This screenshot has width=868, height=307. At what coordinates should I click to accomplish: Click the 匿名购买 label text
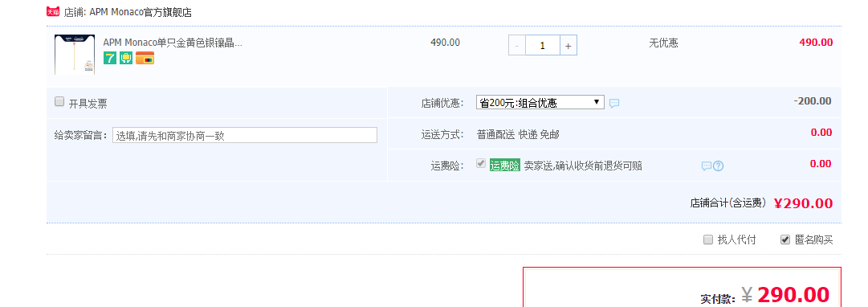pyautogui.click(x=813, y=240)
